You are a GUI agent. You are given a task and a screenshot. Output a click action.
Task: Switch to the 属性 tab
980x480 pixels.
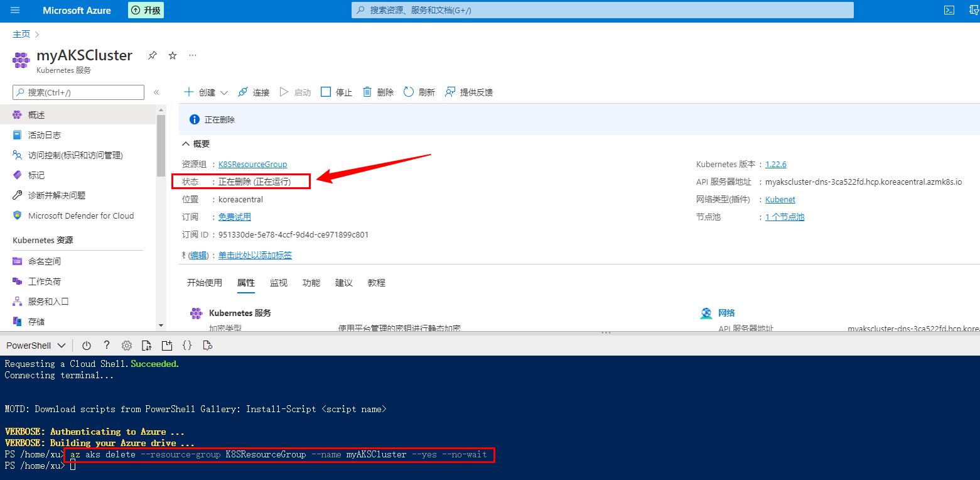246,283
